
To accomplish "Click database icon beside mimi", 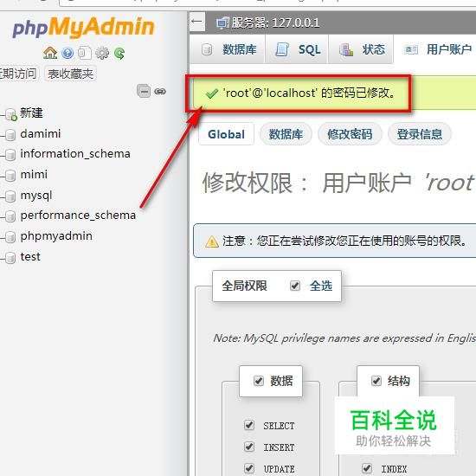I will (10, 175).
